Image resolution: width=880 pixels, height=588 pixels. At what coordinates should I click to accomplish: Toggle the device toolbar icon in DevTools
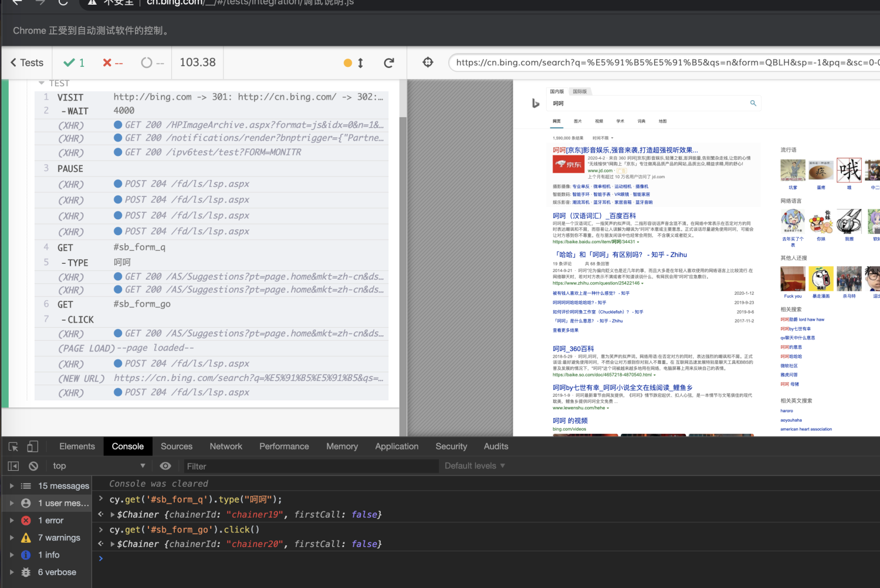click(x=33, y=447)
